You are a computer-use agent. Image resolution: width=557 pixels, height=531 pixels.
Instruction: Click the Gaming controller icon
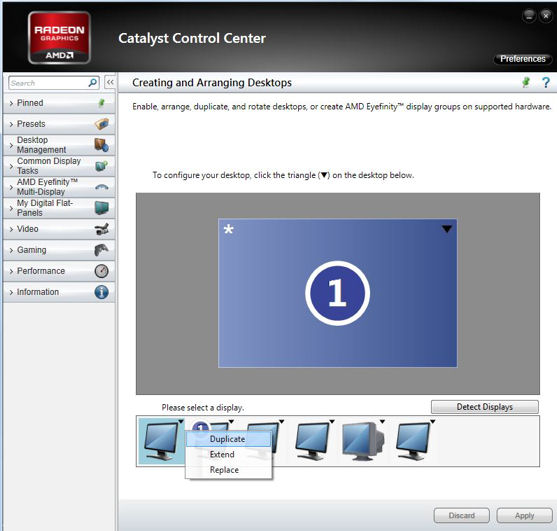pyautogui.click(x=101, y=250)
